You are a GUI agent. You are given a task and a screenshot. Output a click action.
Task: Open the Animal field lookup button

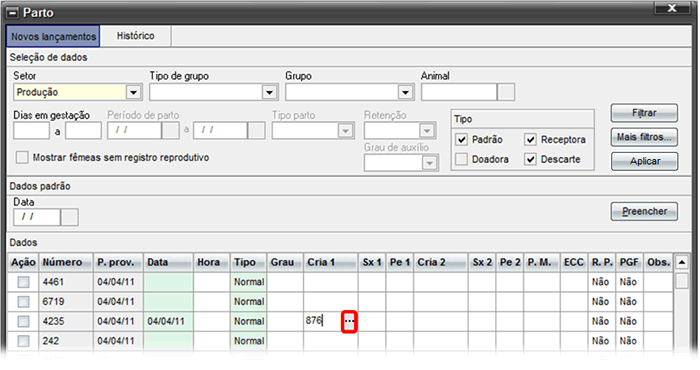click(506, 92)
